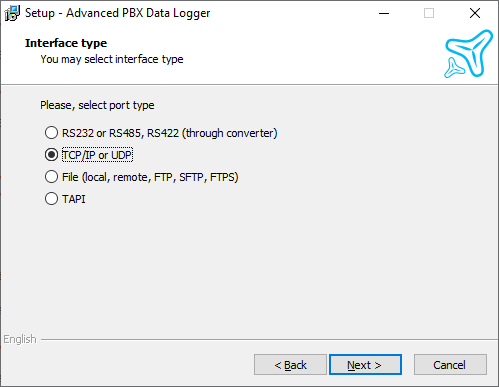Click the "FTP, SFTP, FTPS" text of the File option
Image resolution: width=499 pixels, height=387 pixels.
(196, 177)
